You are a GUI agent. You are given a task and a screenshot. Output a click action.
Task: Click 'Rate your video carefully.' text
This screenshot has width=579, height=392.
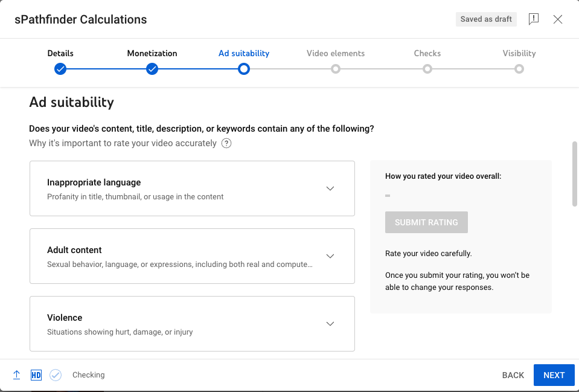click(x=428, y=254)
